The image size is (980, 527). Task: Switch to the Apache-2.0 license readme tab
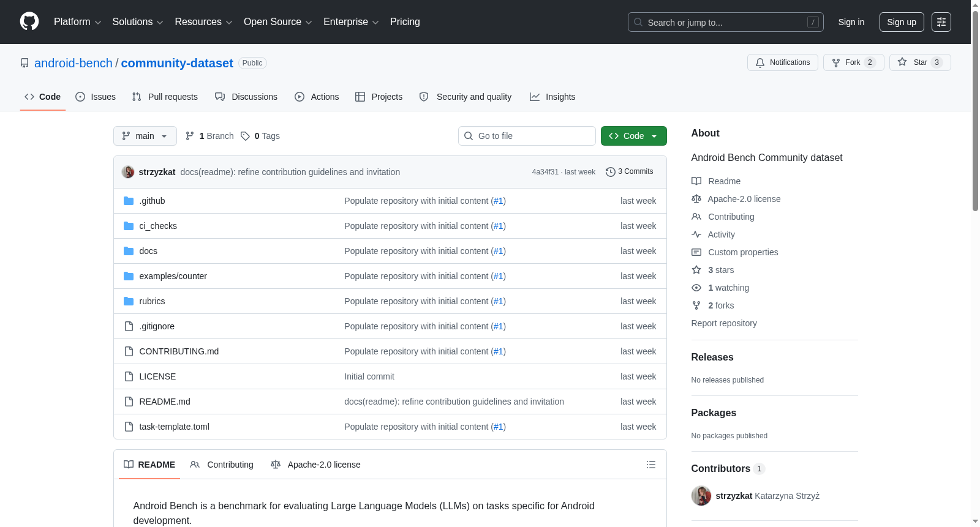[315, 465]
